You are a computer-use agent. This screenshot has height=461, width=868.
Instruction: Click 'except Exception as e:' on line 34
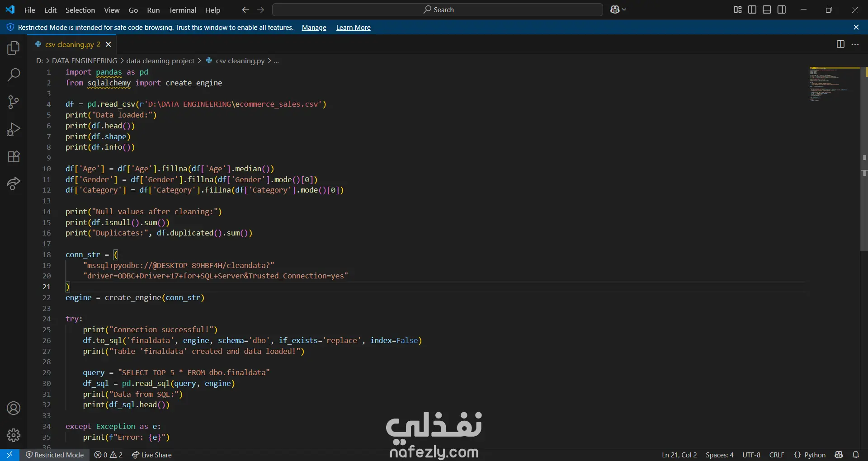click(x=113, y=426)
